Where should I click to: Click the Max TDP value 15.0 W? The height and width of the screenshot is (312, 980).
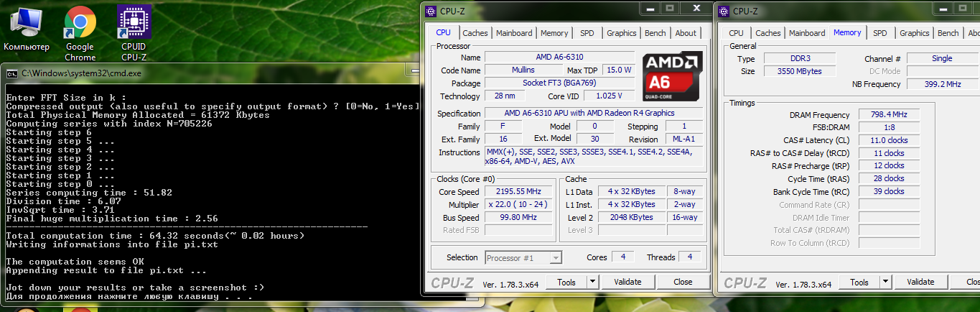coord(619,70)
